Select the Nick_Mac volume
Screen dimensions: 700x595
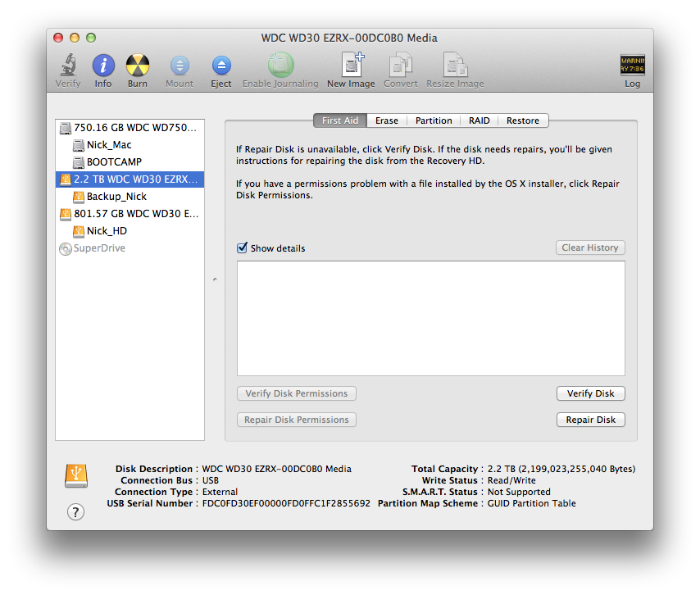130,145
